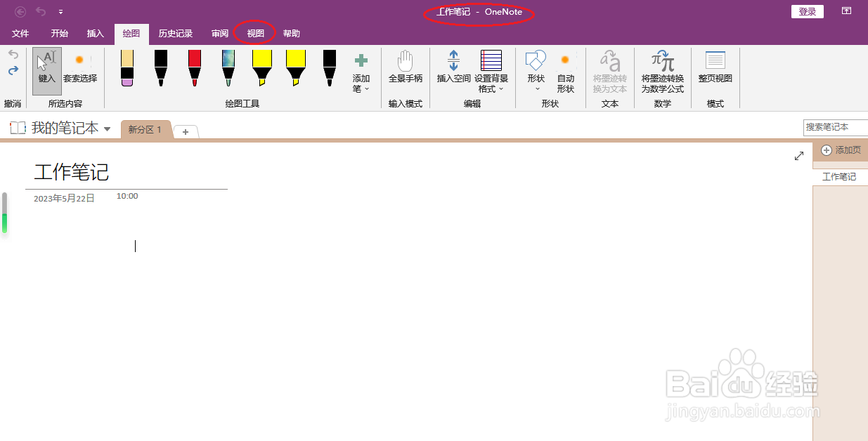Select the galaxy-pattern pen

pos(228,68)
